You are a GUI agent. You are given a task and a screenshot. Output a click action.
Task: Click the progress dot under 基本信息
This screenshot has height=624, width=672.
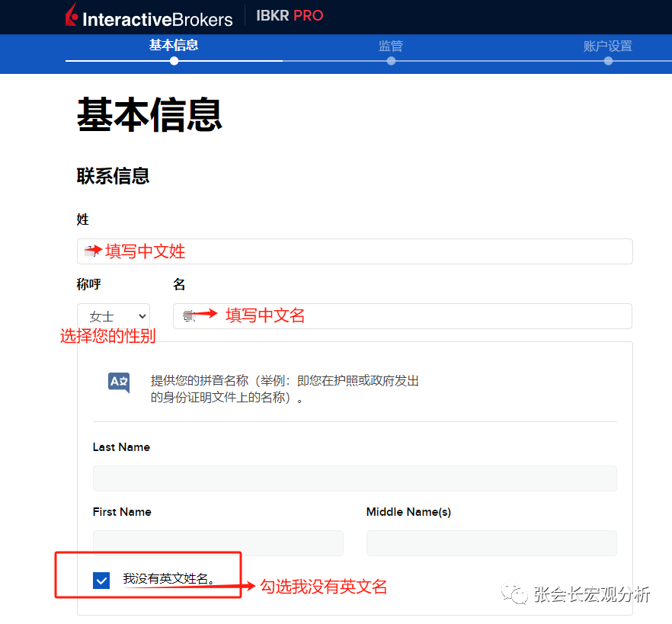pos(174,61)
